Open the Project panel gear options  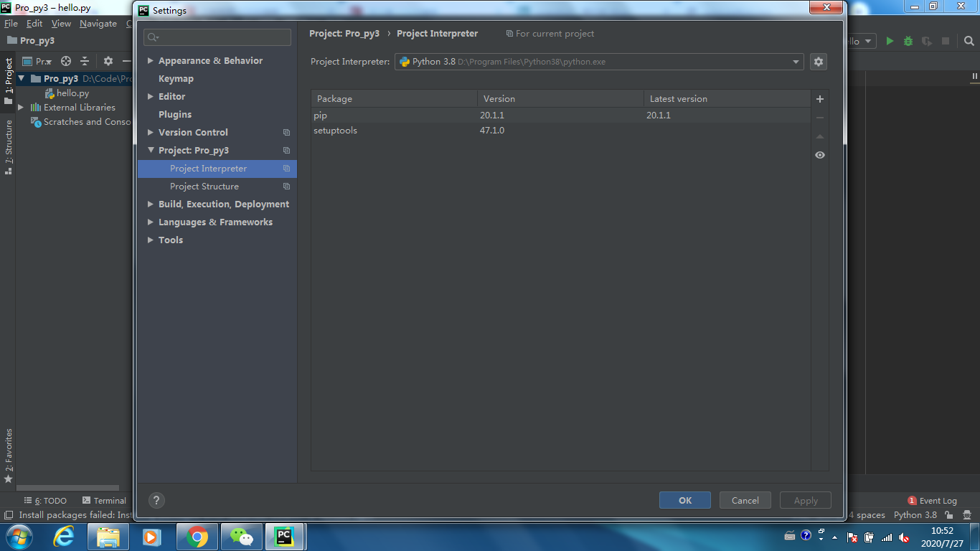(108, 62)
